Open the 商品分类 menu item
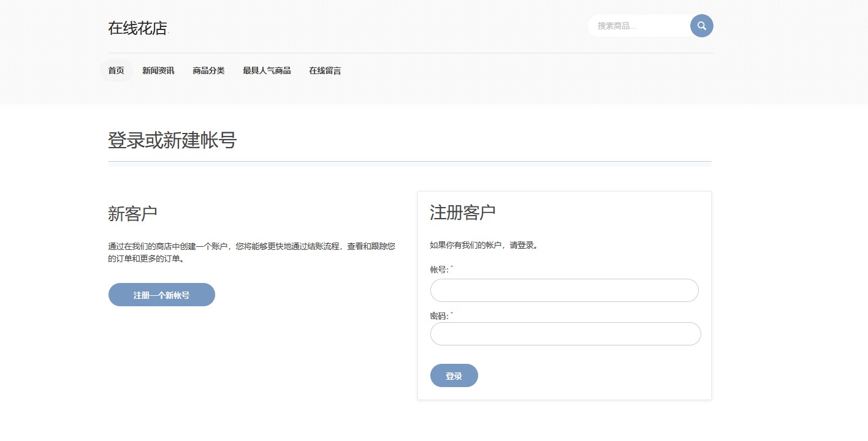 [208, 71]
